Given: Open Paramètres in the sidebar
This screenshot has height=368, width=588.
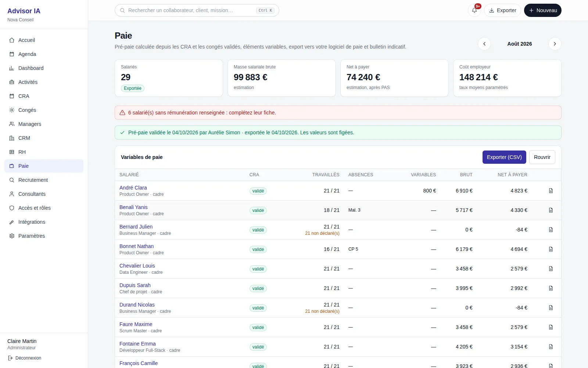Looking at the screenshot, I should pos(44,236).
